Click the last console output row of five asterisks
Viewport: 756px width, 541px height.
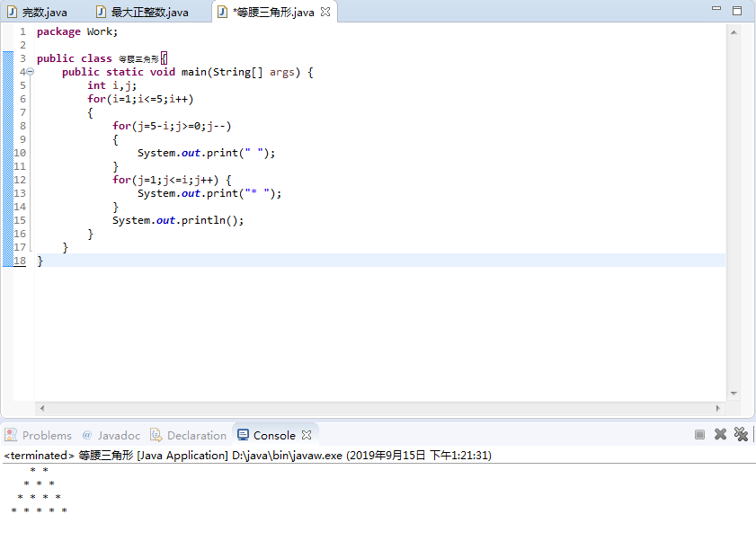[x=39, y=510]
